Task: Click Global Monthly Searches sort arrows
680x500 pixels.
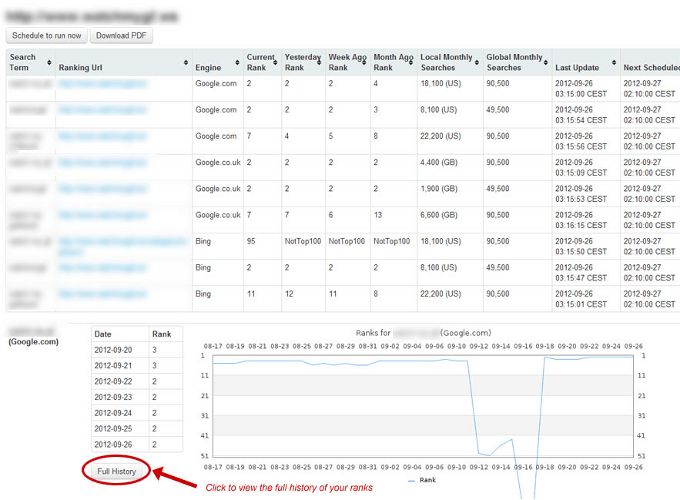Action: pos(545,63)
